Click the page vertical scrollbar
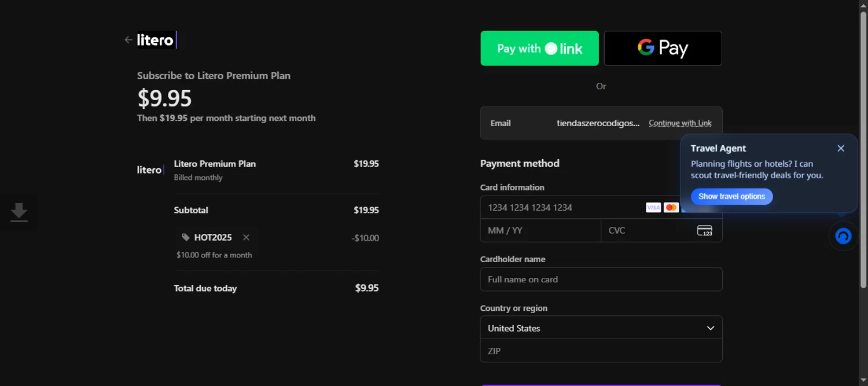Screen dimensions: 868x386 [863, 150]
